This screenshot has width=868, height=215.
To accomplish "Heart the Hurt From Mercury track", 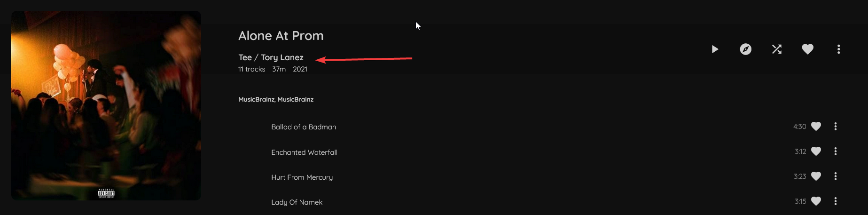I will (x=816, y=176).
